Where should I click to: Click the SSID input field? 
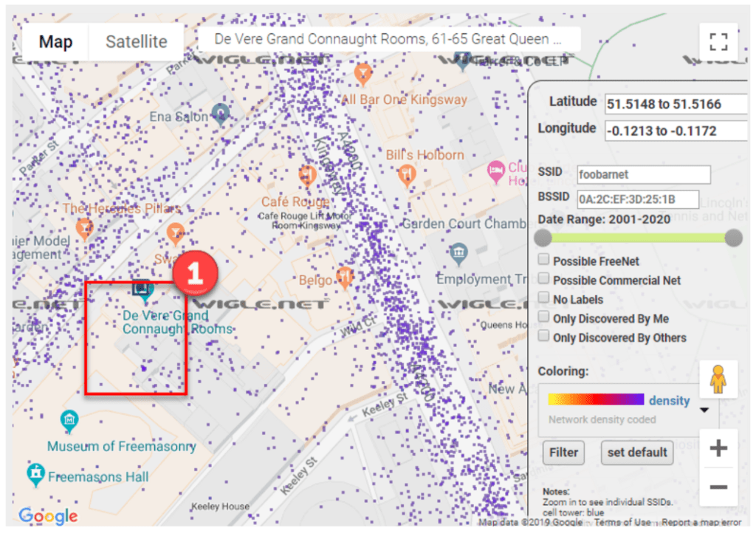click(644, 174)
